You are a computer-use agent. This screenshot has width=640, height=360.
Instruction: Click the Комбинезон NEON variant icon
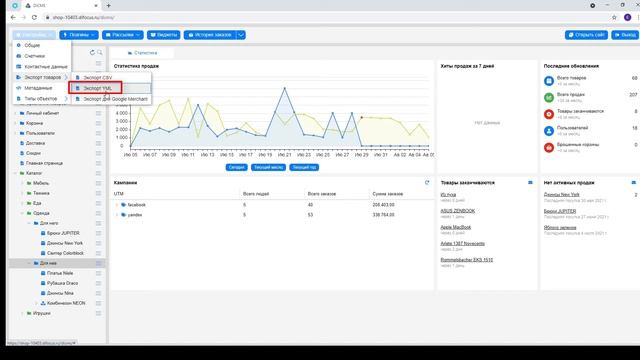[43, 303]
